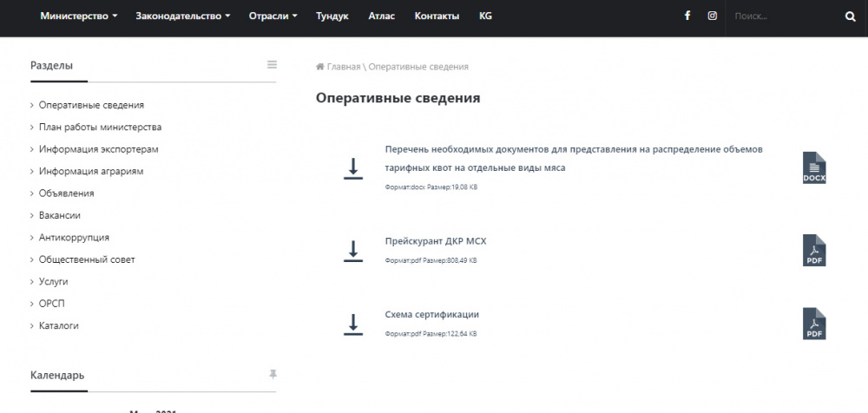Click the download arrow for Прейскурант ДКР МСХ
The height and width of the screenshot is (413, 868).
click(x=352, y=251)
